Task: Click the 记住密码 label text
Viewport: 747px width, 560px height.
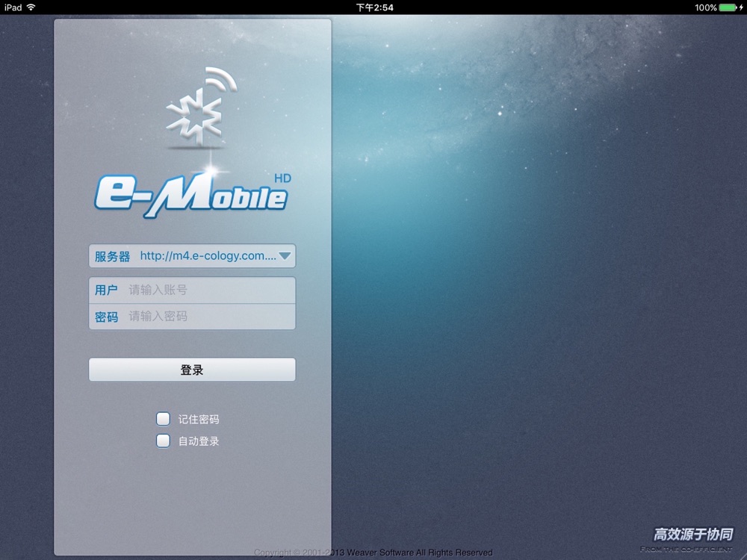Action: pyautogui.click(x=198, y=419)
